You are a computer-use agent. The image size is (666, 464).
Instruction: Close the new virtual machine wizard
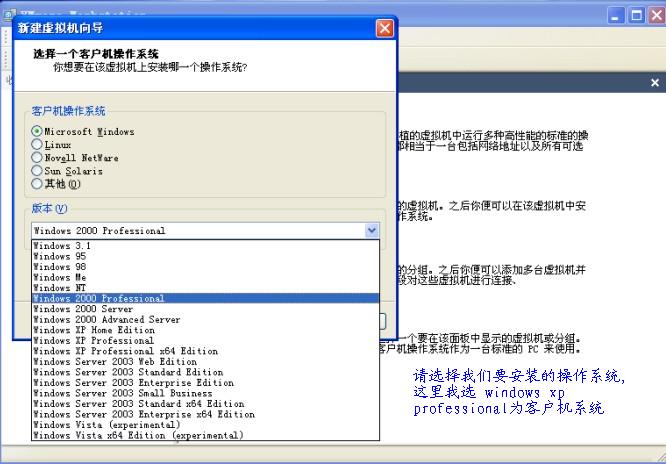tap(384, 28)
